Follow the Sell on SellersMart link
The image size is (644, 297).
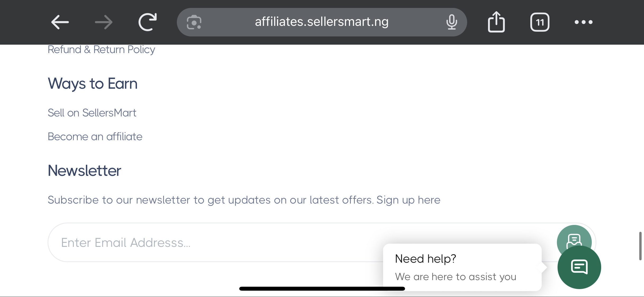92,113
